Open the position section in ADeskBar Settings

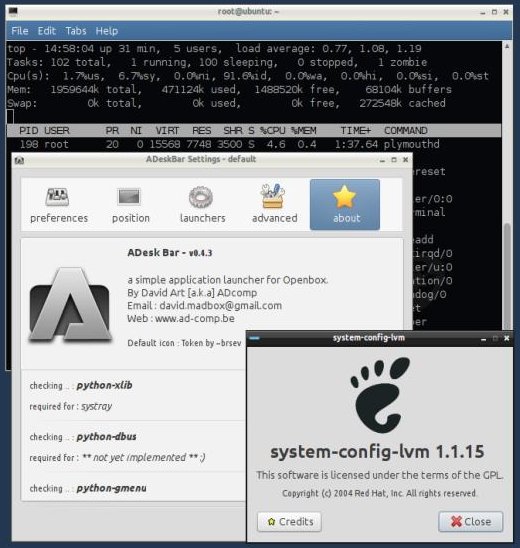pos(130,205)
